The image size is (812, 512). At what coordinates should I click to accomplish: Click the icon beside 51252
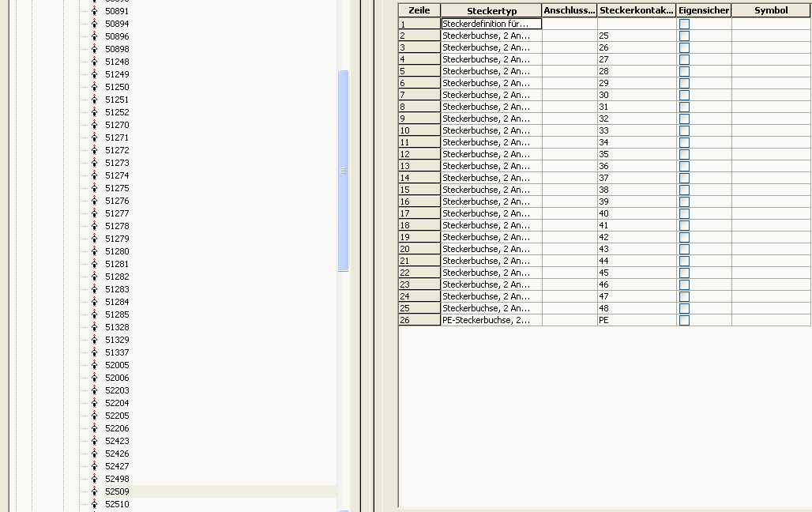(94, 112)
